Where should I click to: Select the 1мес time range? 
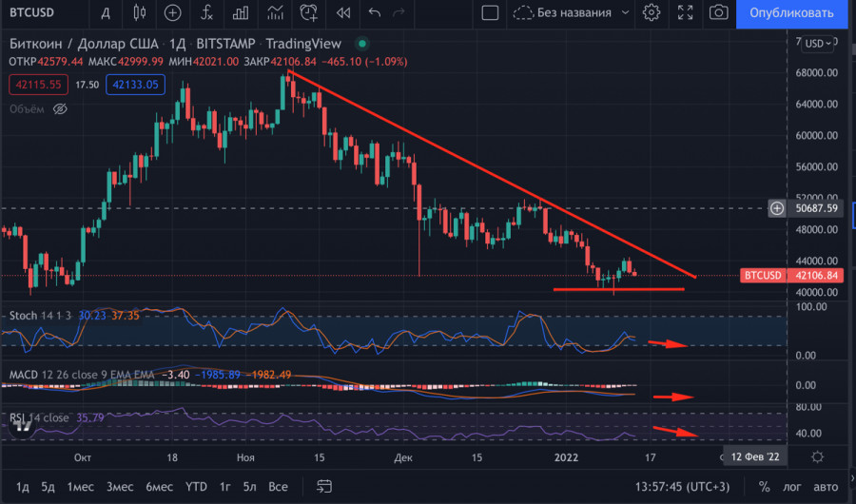click(x=80, y=487)
